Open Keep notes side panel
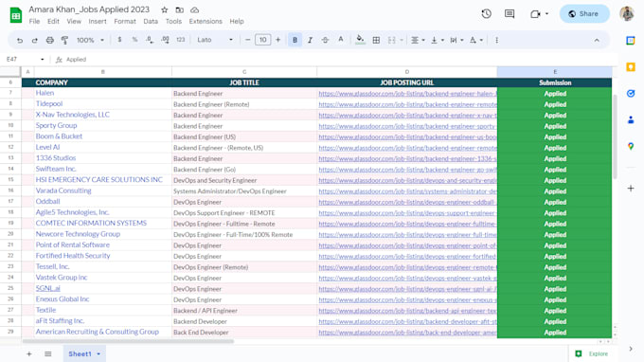The width and height of the screenshot is (644, 362). [x=631, y=67]
